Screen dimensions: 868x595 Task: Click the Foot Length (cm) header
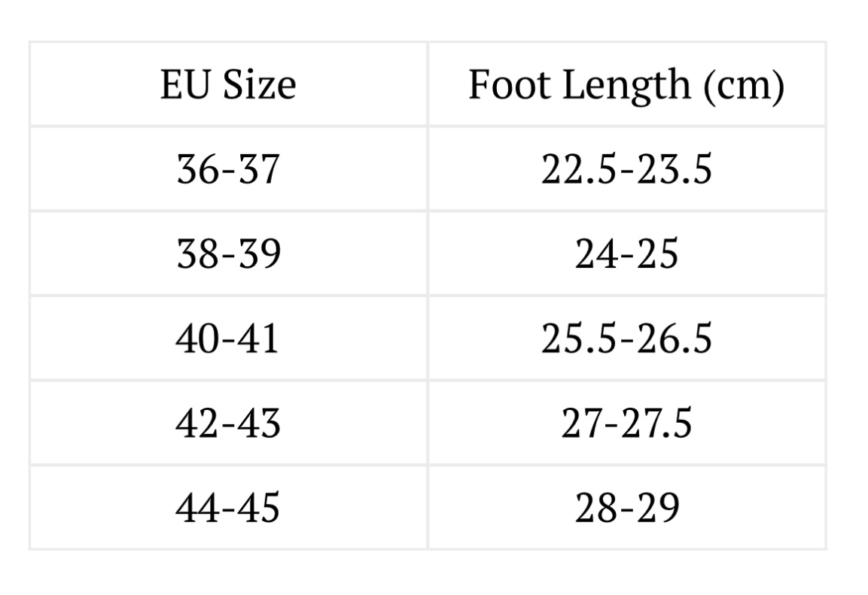[626, 84]
